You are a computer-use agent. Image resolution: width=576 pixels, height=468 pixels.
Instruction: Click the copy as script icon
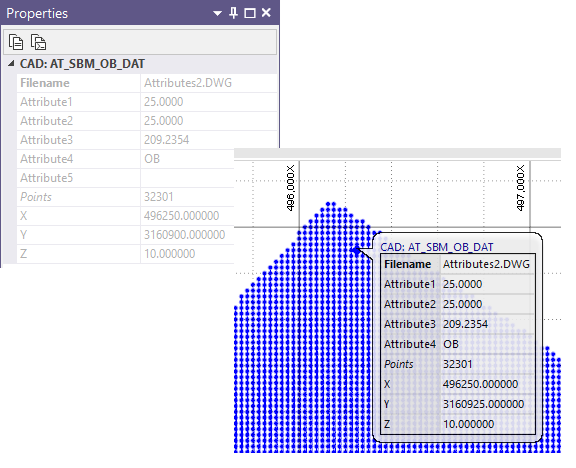[x=38, y=42]
